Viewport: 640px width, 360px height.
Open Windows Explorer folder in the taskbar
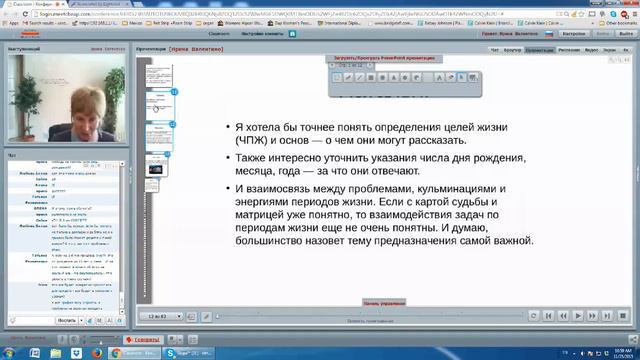pyautogui.click(x=56, y=353)
